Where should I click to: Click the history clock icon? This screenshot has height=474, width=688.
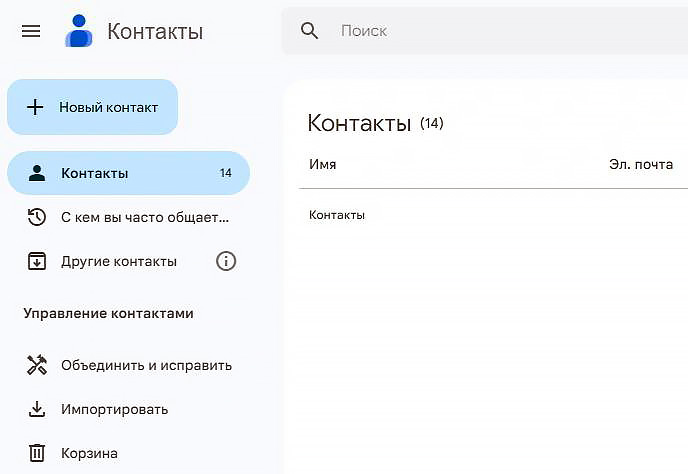(37, 217)
